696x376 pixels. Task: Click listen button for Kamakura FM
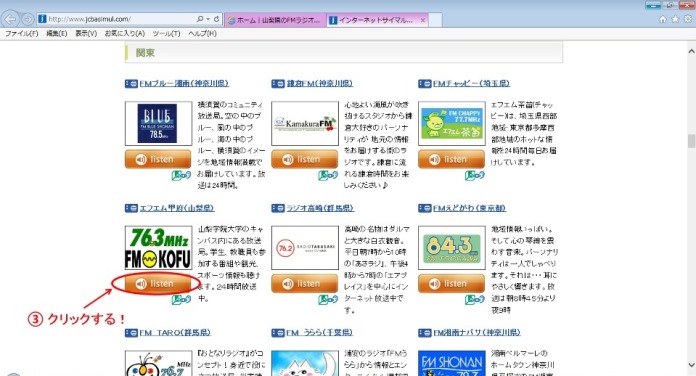(x=304, y=159)
